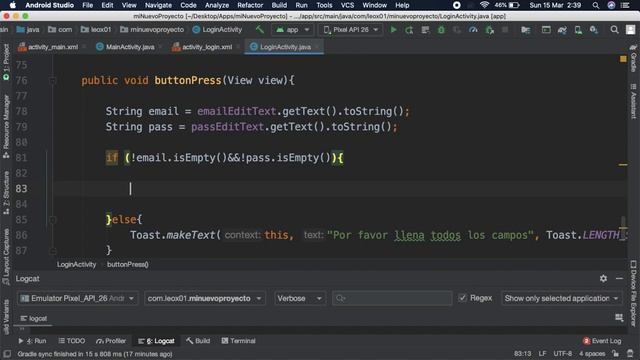Screen dimensions: 640x360
Task: Click the Siri icon in menu bar
Action: 611,5
